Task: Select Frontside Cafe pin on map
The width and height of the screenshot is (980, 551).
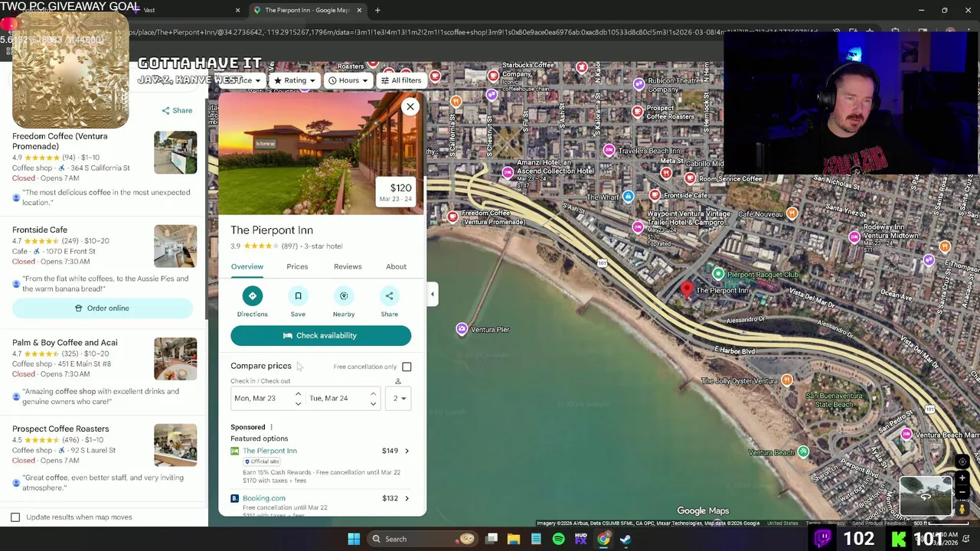Action: (655, 195)
